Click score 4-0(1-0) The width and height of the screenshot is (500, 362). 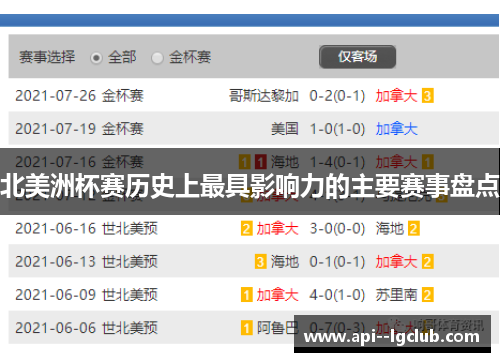(x=337, y=295)
